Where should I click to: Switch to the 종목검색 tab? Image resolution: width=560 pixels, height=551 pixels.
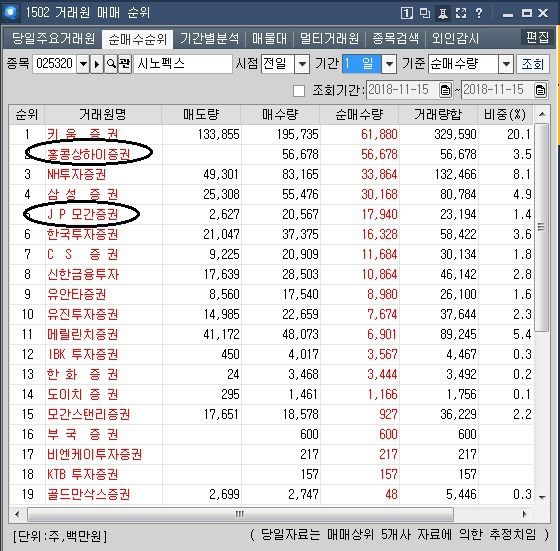[395, 39]
